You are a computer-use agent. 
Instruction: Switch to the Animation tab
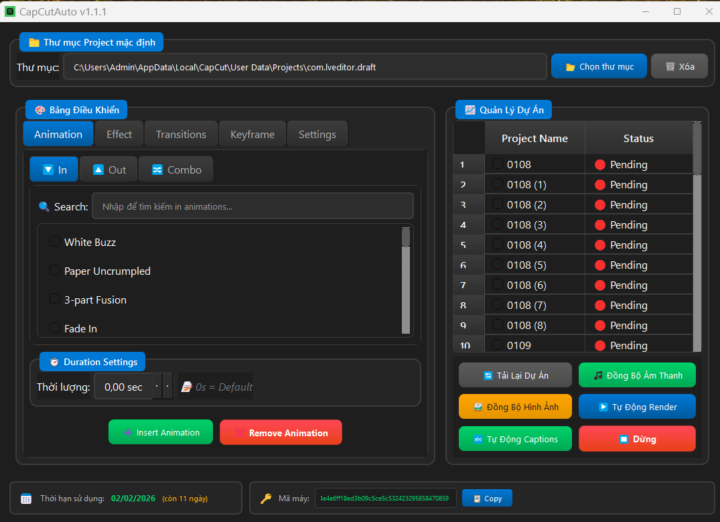pyautogui.click(x=58, y=134)
